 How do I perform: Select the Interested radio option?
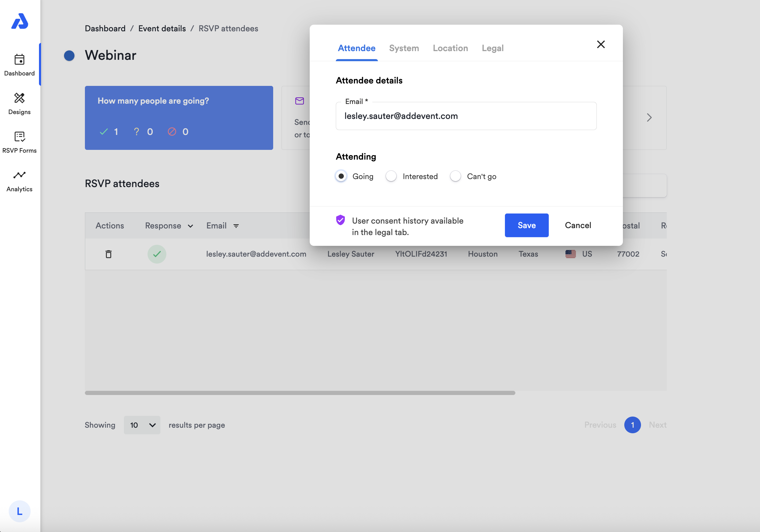[x=391, y=176]
